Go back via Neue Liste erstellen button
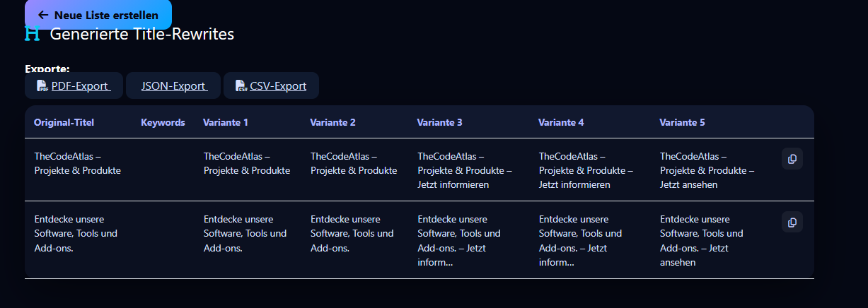This screenshot has height=308, width=868. [x=98, y=15]
